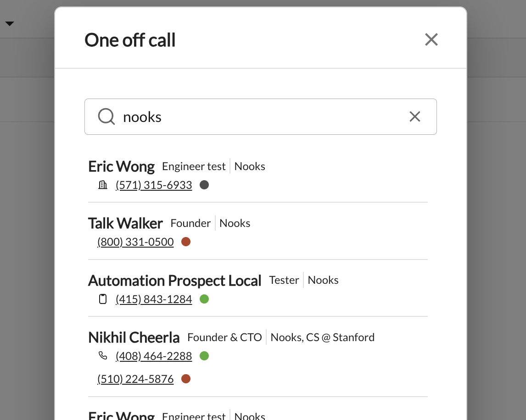Dial (415) 843-1284 number
The width and height of the screenshot is (526, 420).
[x=154, y=299]
